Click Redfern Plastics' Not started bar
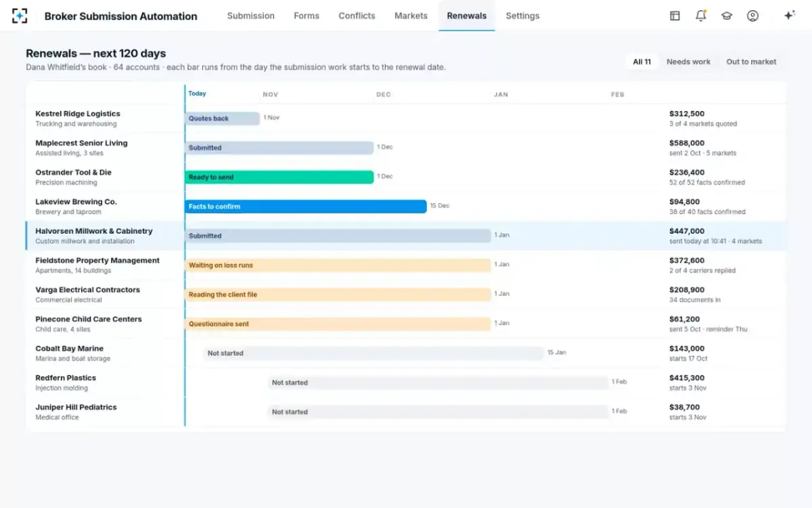Image resolution: width=812 pixels, height=508 pixels. (x=438, y=383)
